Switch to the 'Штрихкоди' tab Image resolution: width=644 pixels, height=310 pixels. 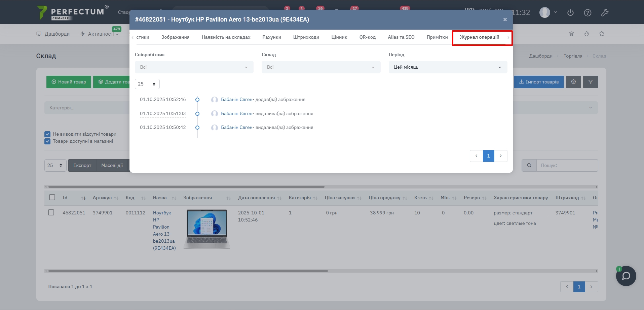tap(306, 37)
